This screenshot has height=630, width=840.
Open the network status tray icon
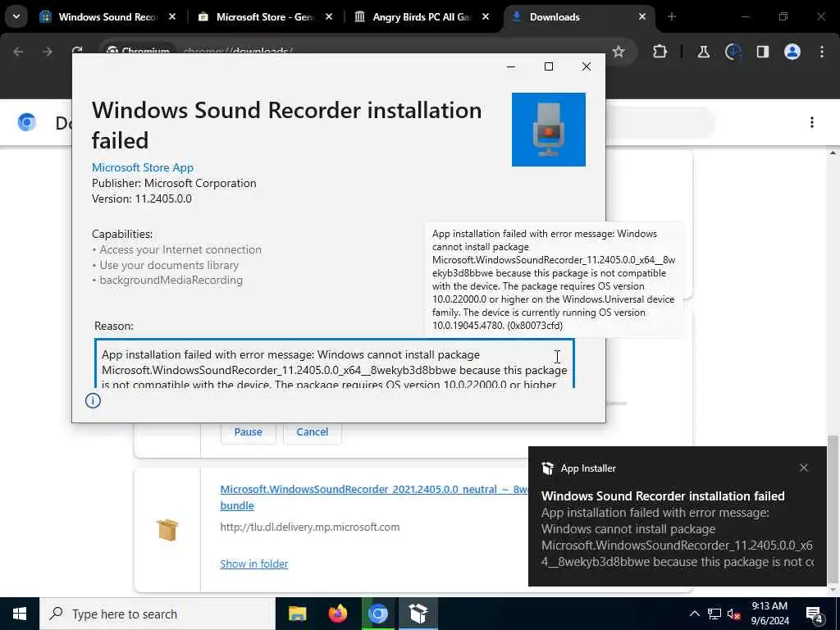click(x=714, y=614)
